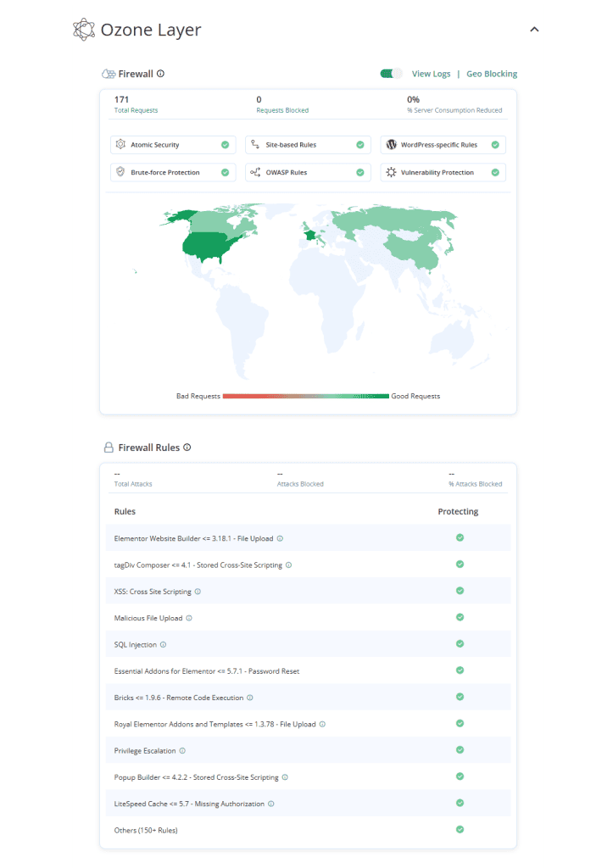
Task: Click the Ozone Layer atom logo icon
Action: click(84, 30)
